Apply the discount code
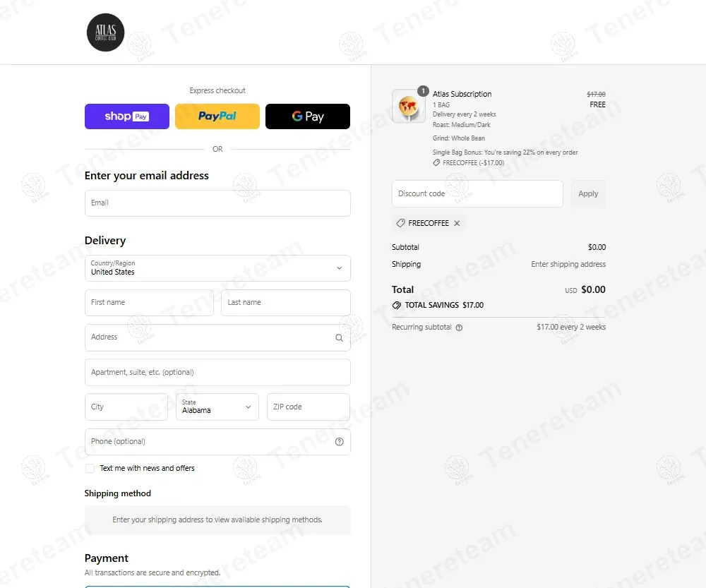The image size is (706, 588). coord(588,194)
